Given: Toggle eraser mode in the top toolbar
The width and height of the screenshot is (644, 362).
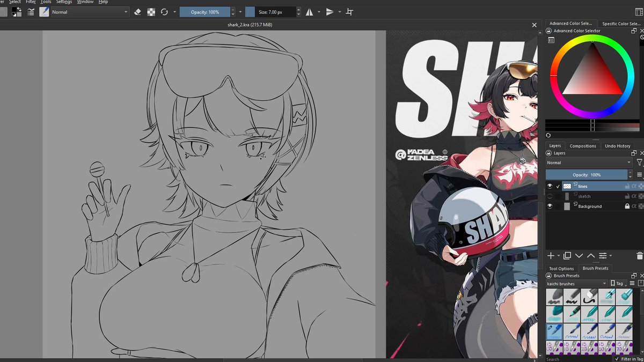Looking at the screenshot, I should (x=138, y=12).
